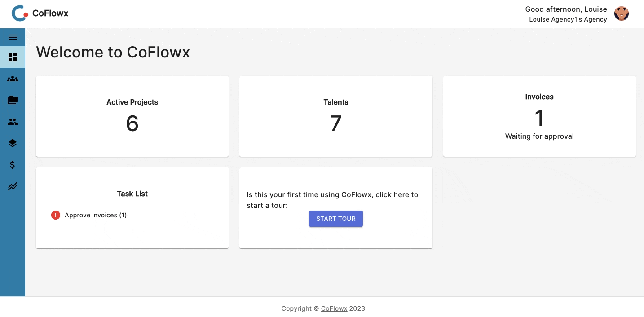
Task: Open the three-person groups icon
Action: coord(13,79)
